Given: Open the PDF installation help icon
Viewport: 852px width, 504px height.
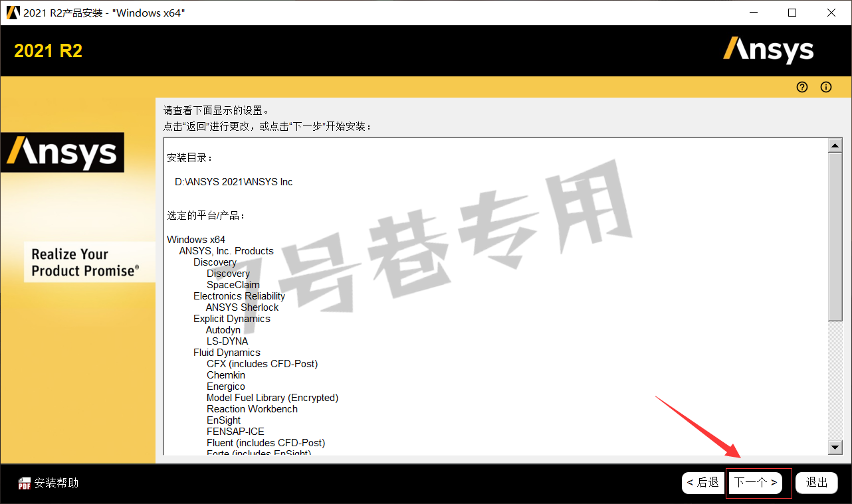Looking at the screenshot, I should pos(24,483).
